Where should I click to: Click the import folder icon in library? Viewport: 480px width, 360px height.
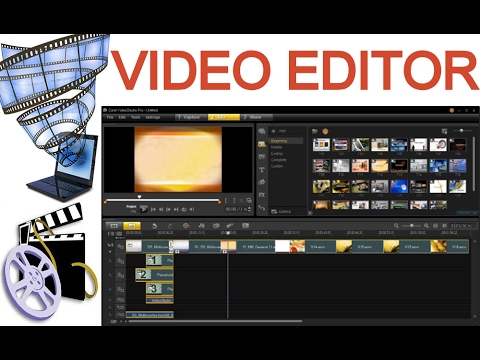point(315,131)
